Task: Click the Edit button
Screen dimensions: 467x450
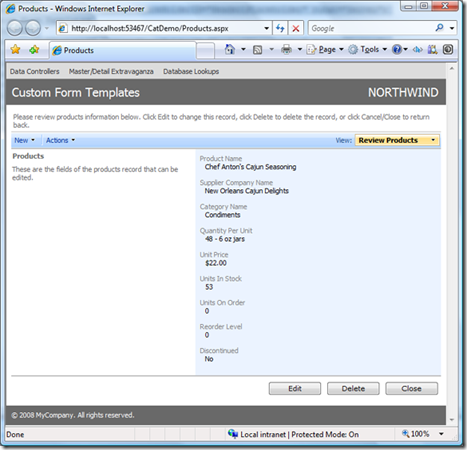Action: 295,389
